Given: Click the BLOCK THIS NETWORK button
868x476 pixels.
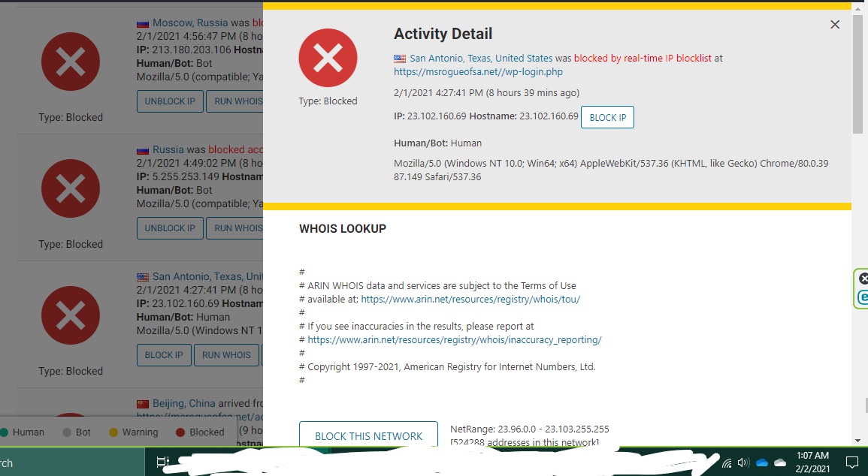Looking at the screenshot, I should click(368, 435).
